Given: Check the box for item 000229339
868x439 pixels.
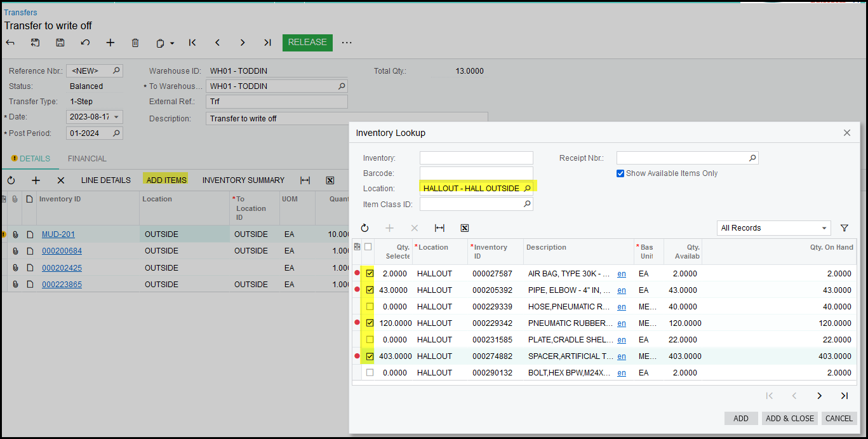Looking at the screenshot, I should pyautogui.click(x=370, y=307).
